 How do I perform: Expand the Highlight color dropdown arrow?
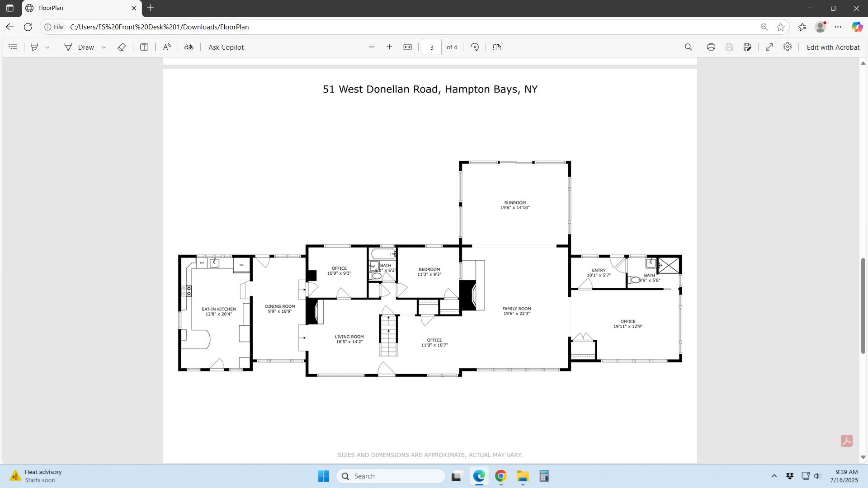47,47
